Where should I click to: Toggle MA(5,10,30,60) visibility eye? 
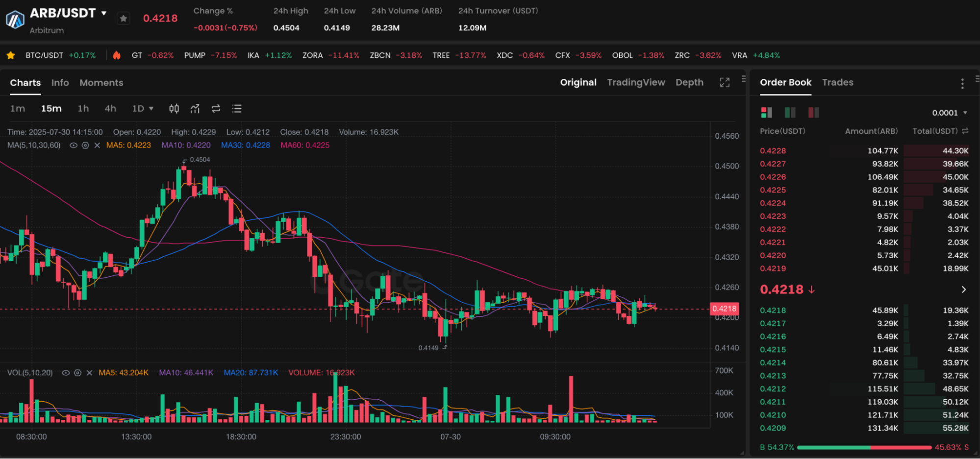[x=74, y=145]
